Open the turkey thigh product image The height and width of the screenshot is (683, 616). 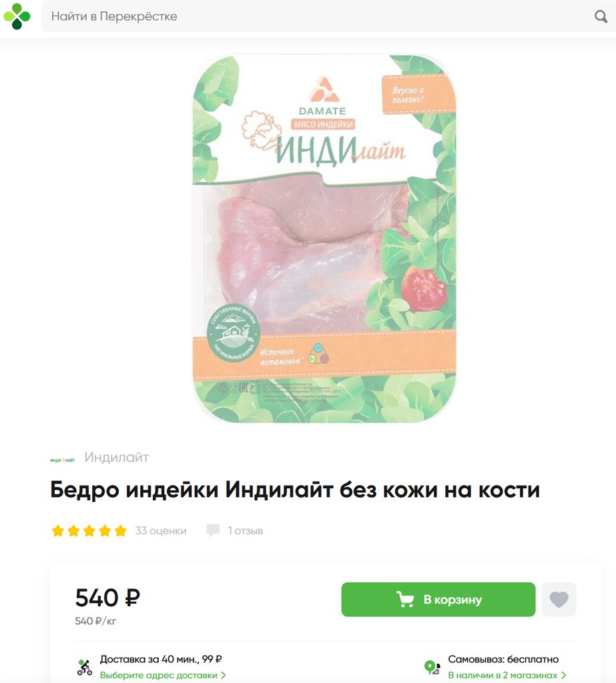coord(324,239)
